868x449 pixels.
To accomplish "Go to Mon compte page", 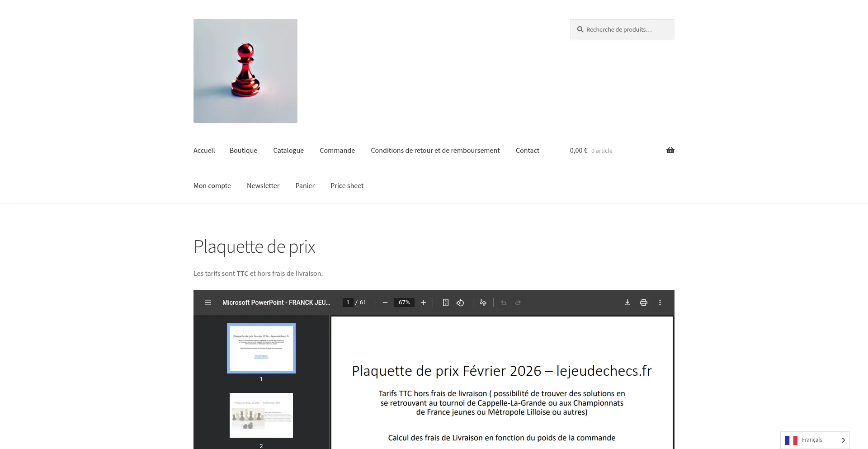I will click(x=212, y=186).
